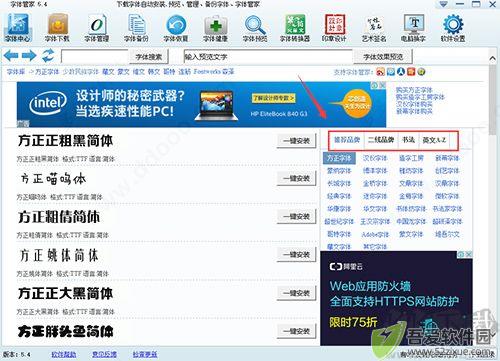Open 字体备份 font backup tool
Screen dimensions: 500x361
click(136, 28)
